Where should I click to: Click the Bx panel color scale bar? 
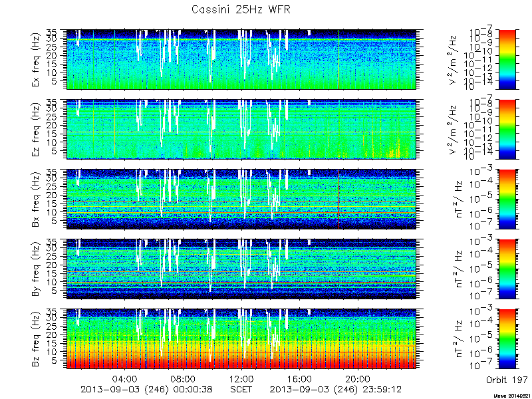pyautogui.click(x=507, y=199)
